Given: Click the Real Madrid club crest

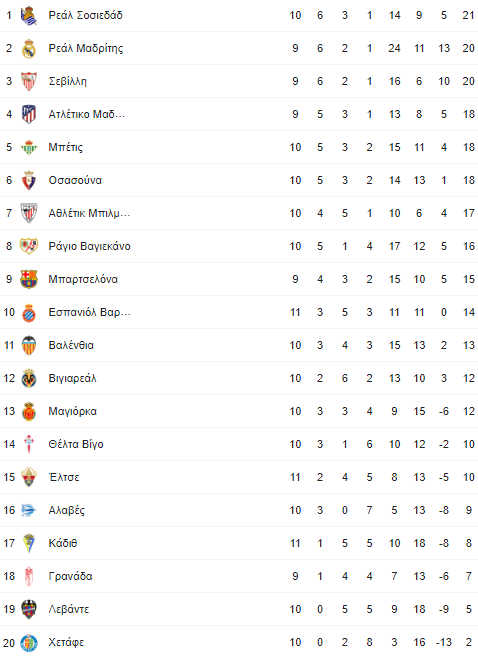Looking at the screenshot, I should tap(29, 48).
